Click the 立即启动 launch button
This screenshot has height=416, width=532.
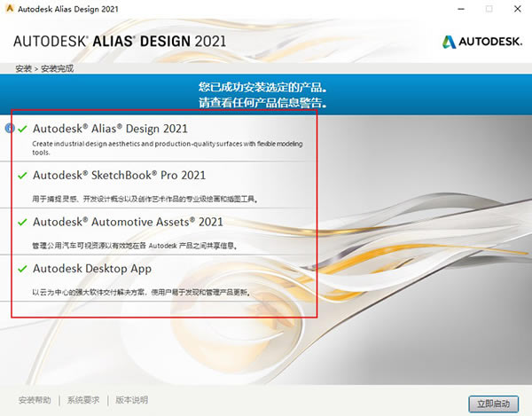[x=493, y=404]
